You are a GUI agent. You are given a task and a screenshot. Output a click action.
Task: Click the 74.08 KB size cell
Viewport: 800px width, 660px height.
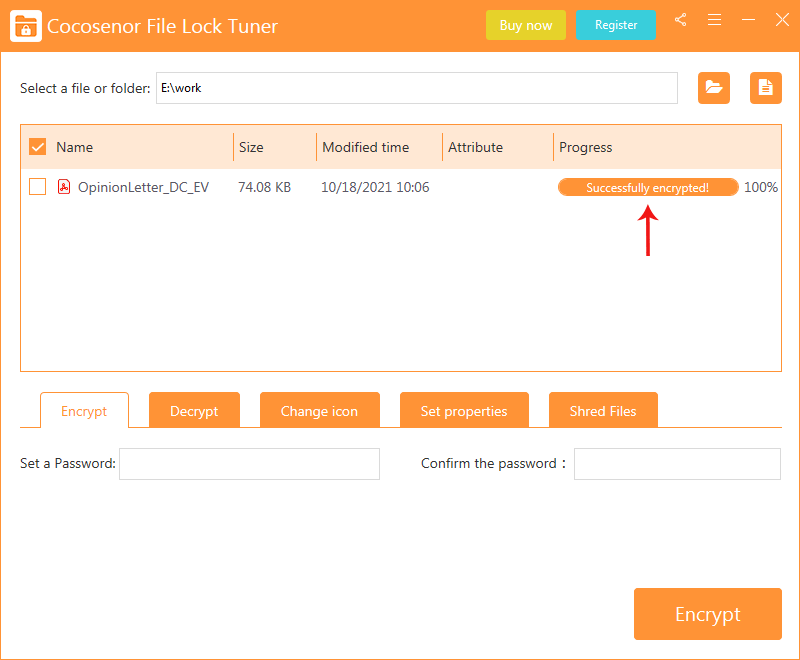pos(264,187)
